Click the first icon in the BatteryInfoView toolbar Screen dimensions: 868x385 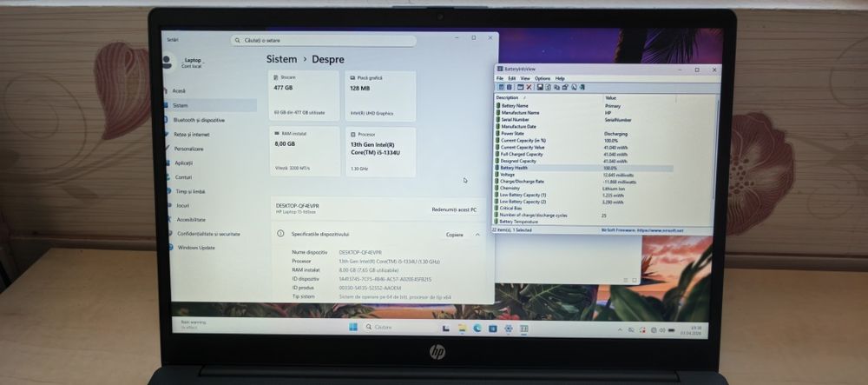[x=501, y=88]
